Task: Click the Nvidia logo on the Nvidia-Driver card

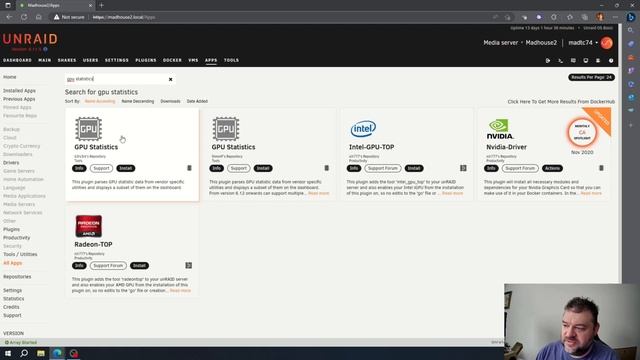Action: tap(500, 129)
